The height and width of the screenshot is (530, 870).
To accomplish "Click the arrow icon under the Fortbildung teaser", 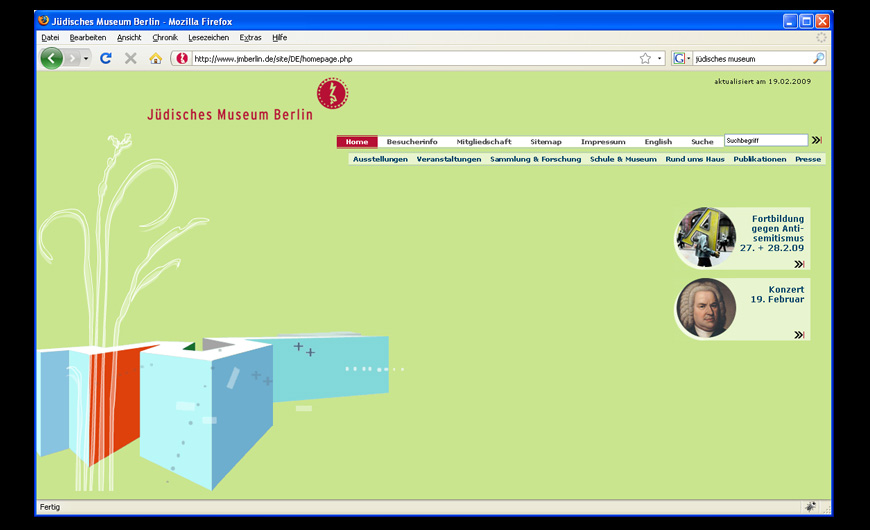I will [x=799, y=264].
